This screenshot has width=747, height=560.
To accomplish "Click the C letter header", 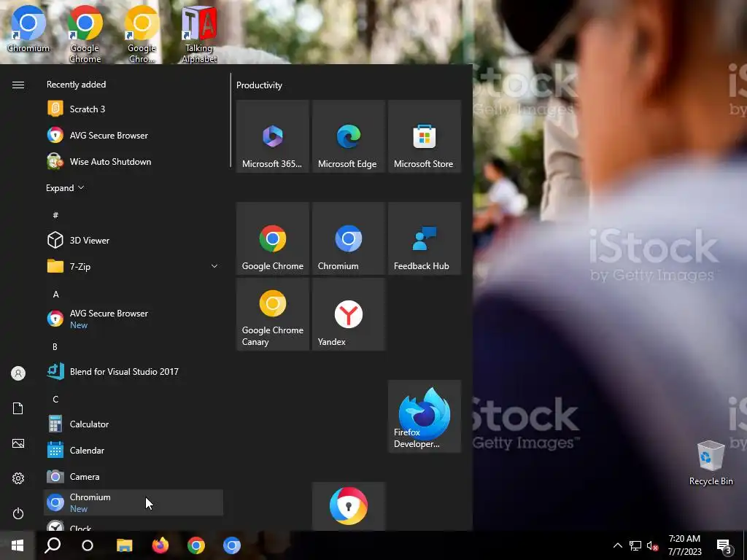I will tap(55, 399).
